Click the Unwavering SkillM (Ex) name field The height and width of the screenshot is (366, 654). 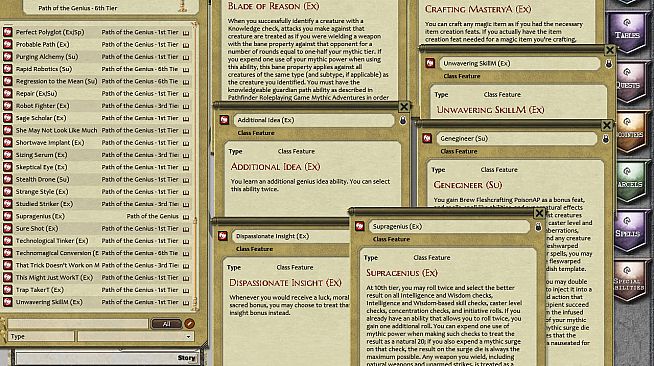click(x=520, y=63)
